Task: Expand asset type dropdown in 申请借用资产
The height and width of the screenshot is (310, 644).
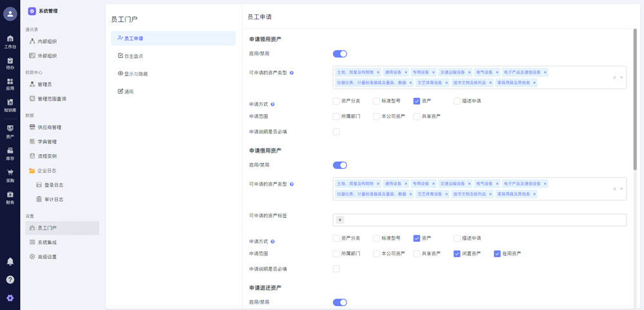Action: (x=621, y=189)
